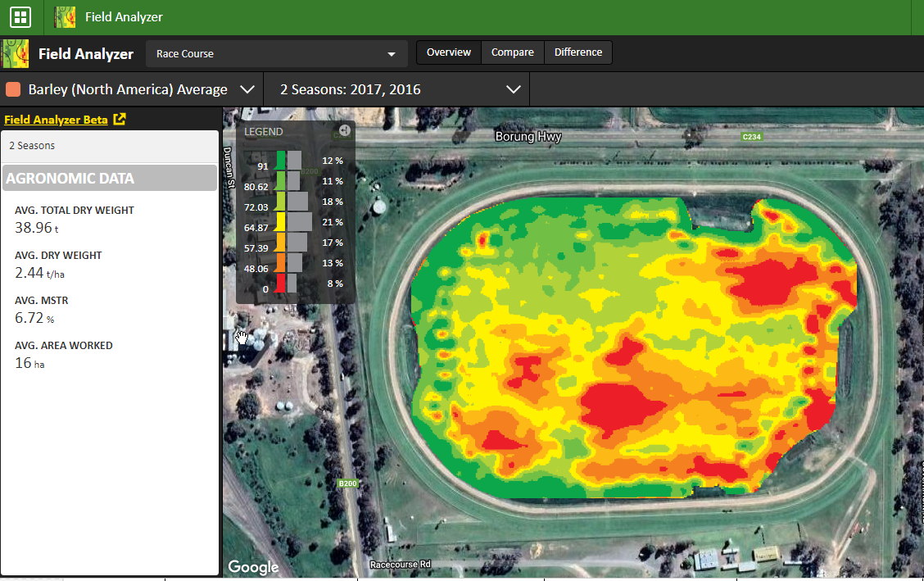Image resolution: width=924 pixels, height=581 pixels.
Task: Click the Racecourse Rd road label
Action: tap(400, 565)
